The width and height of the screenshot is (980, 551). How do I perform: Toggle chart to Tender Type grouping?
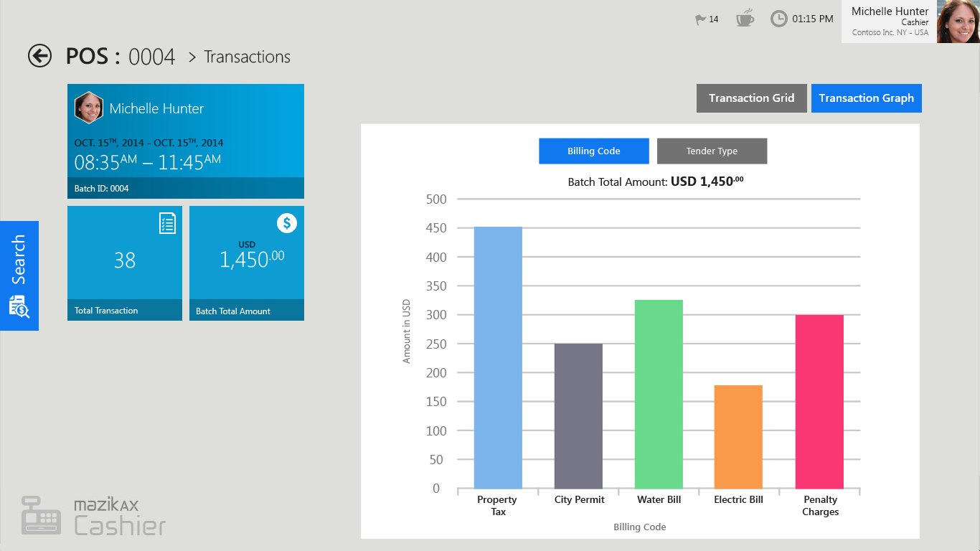click(712, 151)
